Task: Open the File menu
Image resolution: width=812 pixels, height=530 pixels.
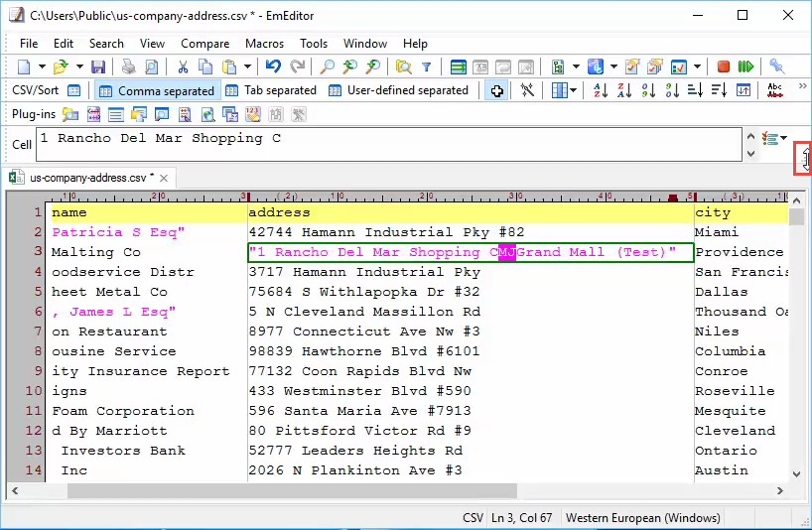Action: coord(29,44)
